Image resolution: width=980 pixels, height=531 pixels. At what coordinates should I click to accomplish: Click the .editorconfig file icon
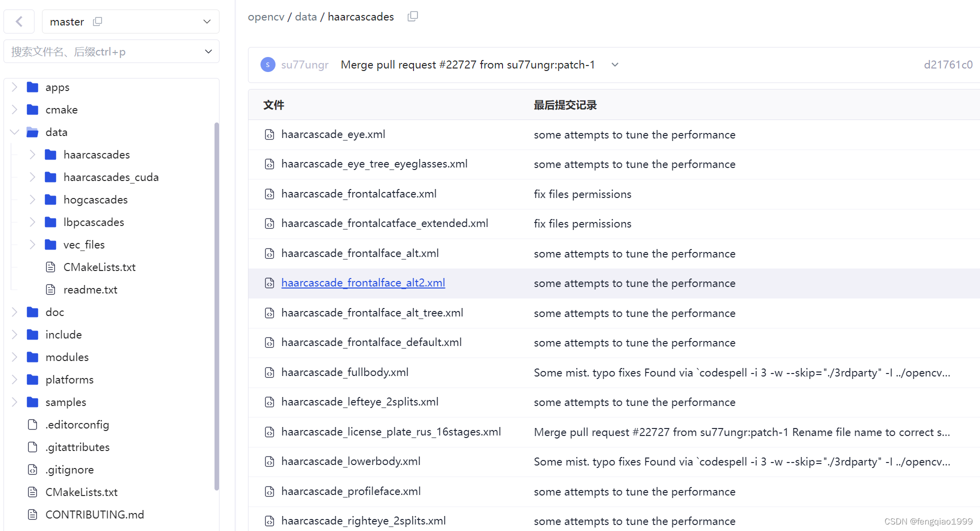pyautogui.click(x=32, y=424)
